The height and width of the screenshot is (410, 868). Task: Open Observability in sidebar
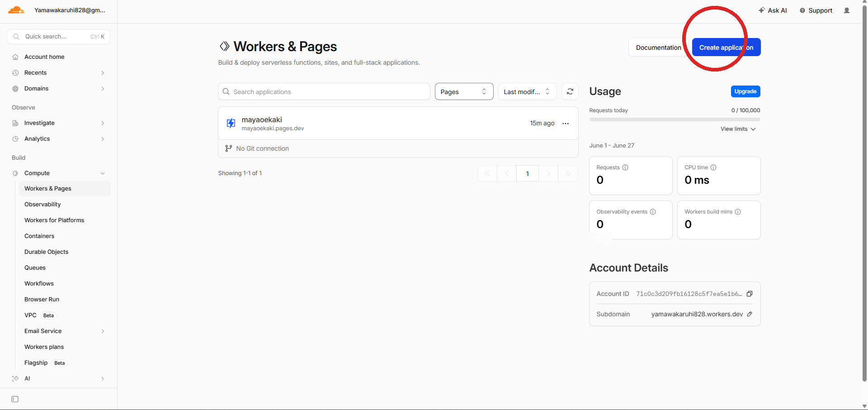(65, 205)
